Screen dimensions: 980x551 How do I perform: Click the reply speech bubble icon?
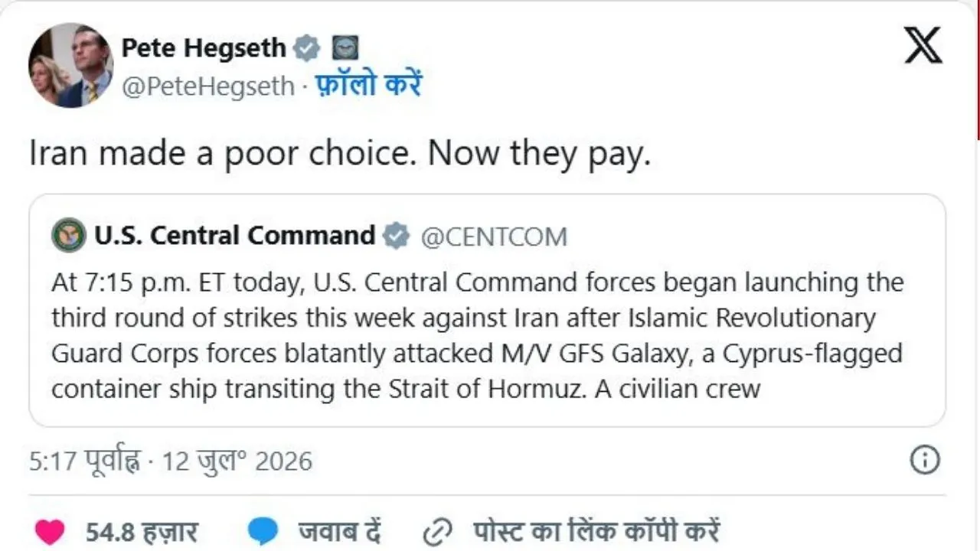[263, 532]
